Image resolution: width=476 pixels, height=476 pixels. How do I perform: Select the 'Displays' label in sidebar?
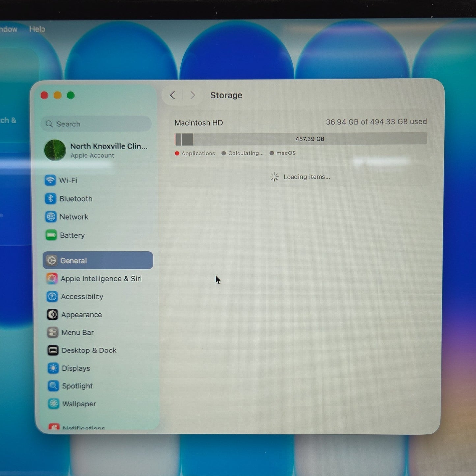76,368
